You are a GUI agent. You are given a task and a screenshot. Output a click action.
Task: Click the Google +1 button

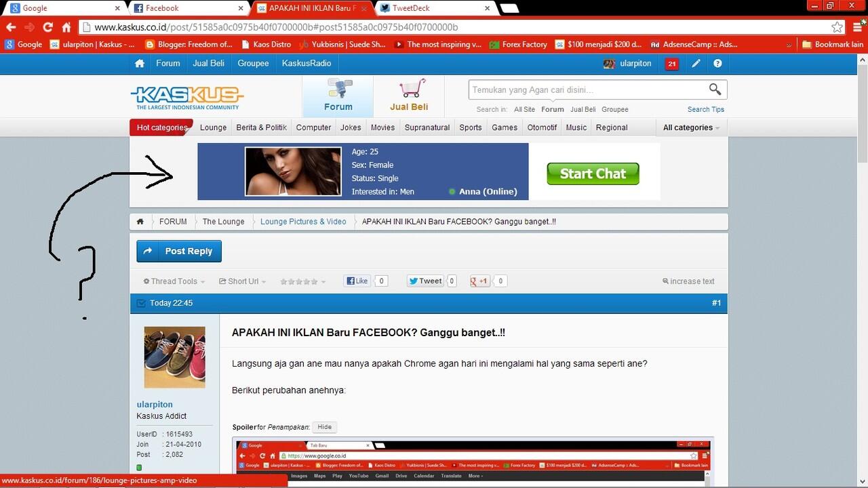[479, 281]
